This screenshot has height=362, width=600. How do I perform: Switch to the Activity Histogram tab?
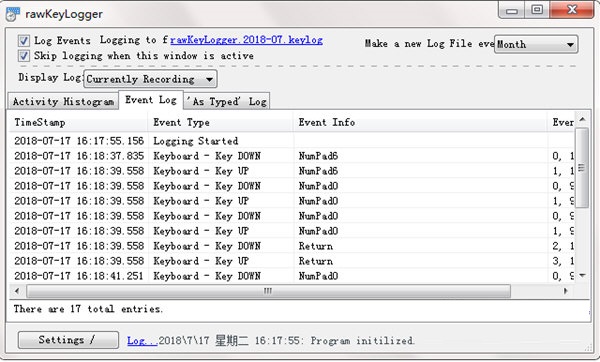point(64,102)
